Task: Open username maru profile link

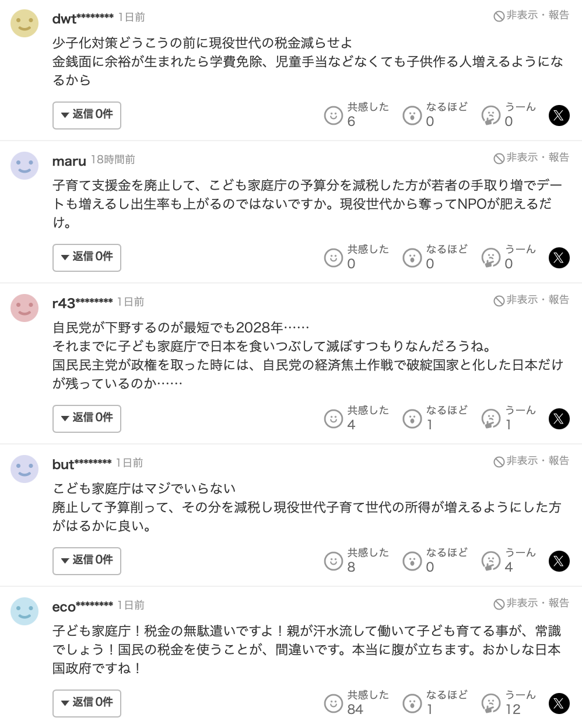Action: [69, 161]
